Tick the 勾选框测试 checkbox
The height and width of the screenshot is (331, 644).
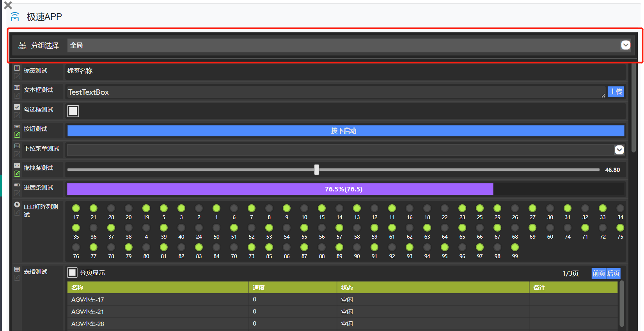tap(73, 111)
